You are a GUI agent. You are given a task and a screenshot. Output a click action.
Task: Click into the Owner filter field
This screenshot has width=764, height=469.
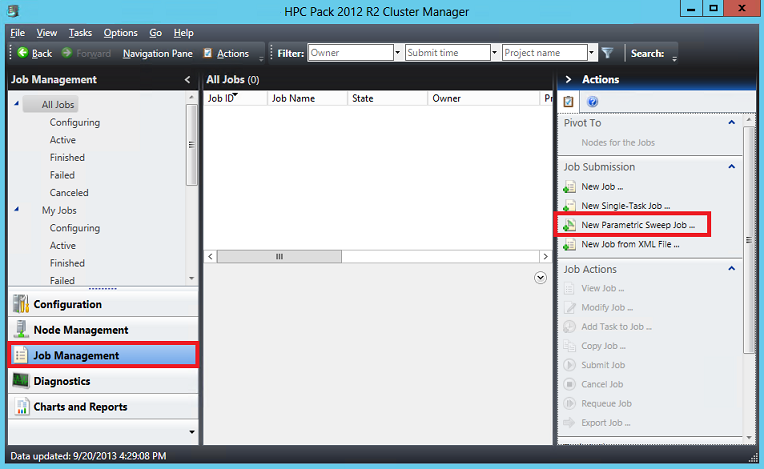coord(351,53)
